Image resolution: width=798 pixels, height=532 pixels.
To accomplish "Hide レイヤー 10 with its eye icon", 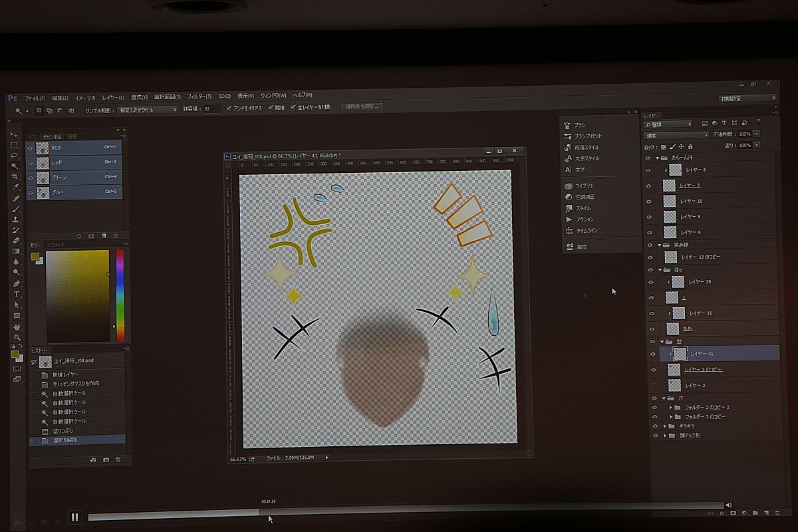I will (x=649, y=201).
